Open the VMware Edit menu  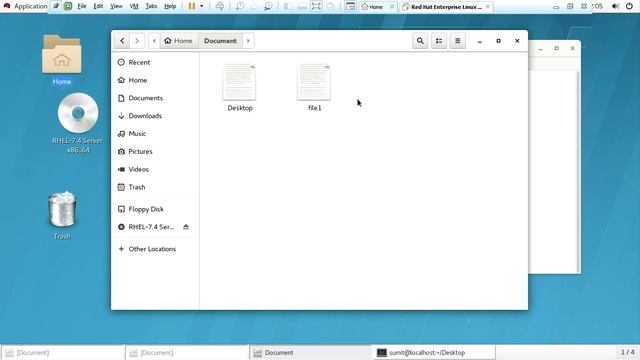coord(98,6)
